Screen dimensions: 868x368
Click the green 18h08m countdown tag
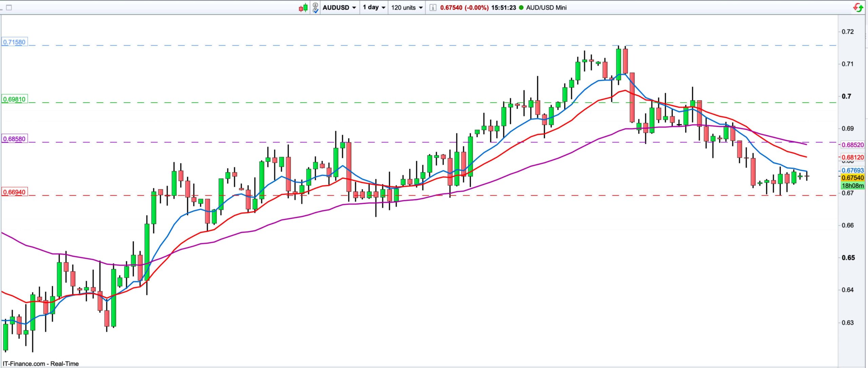853,186
